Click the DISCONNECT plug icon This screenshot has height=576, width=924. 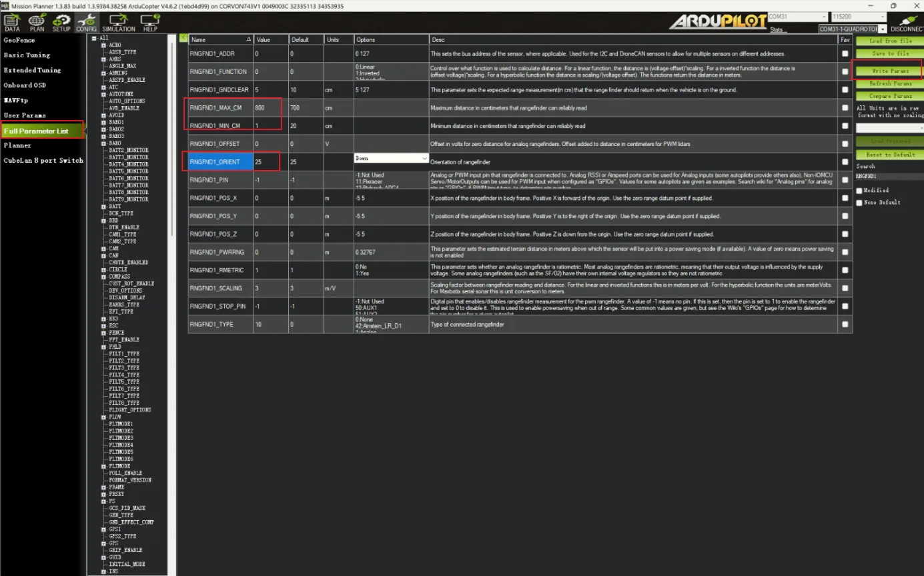coord(907,23)
